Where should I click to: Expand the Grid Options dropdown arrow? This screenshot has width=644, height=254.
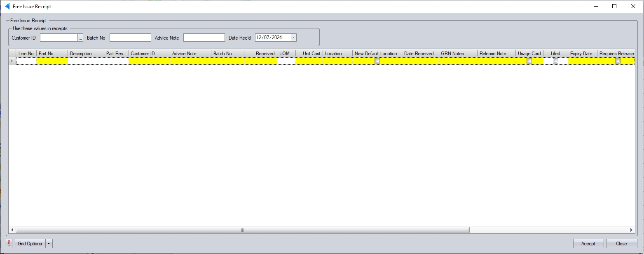[x=49, y=244]
